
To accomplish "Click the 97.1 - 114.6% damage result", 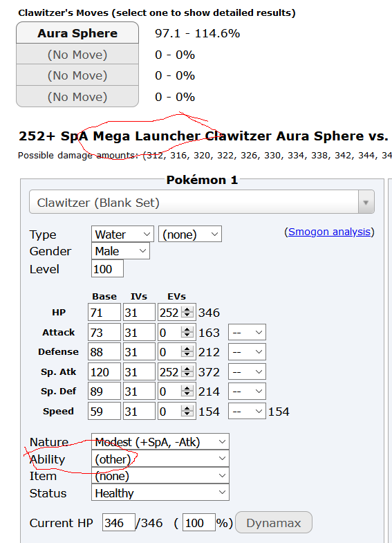I will (x=197, y=33).
